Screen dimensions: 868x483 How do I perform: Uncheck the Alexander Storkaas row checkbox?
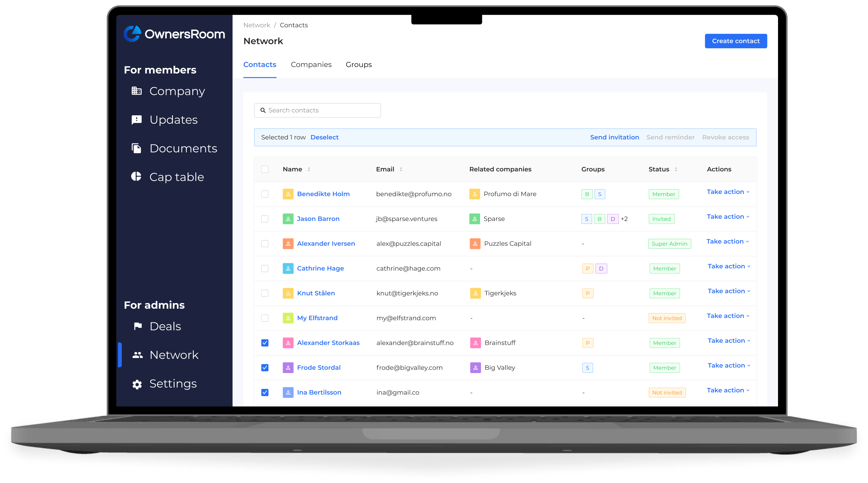pos(265,343)
